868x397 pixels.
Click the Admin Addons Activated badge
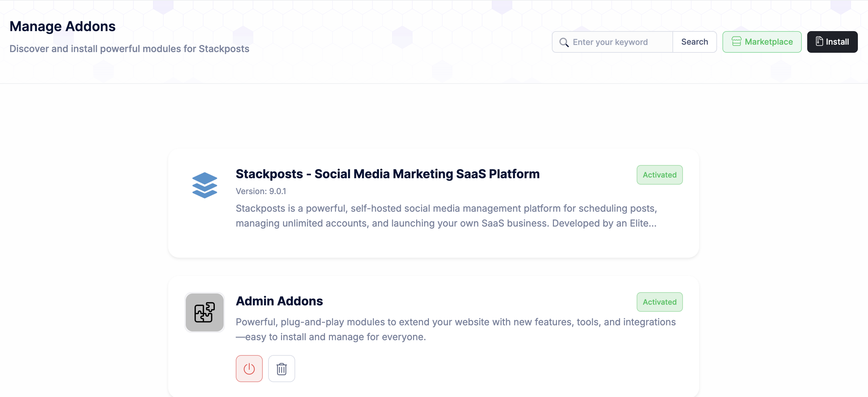pyautogui.click(x=660, y=302)
